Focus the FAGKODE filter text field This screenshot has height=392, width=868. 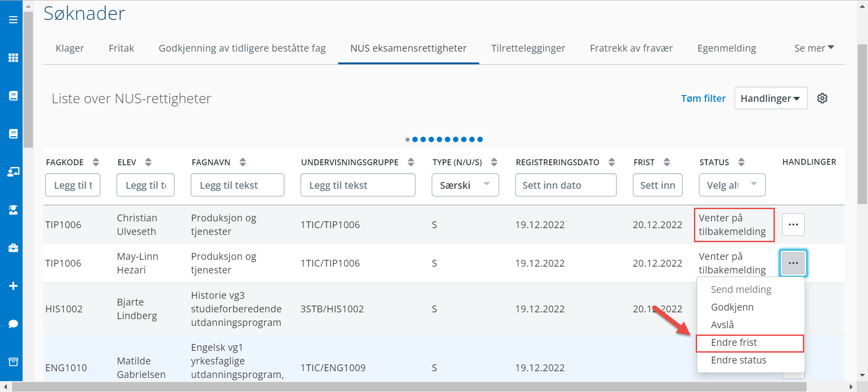point(73,185)
